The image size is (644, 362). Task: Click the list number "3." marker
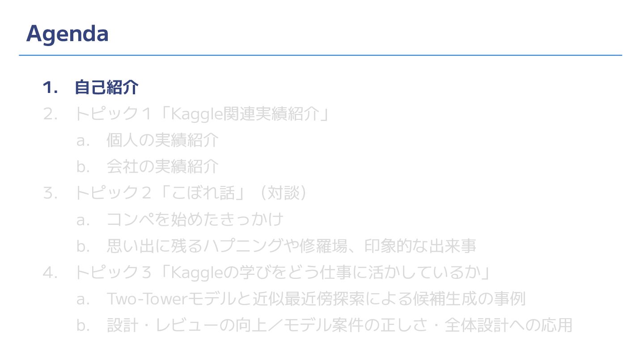coord(50,193)
